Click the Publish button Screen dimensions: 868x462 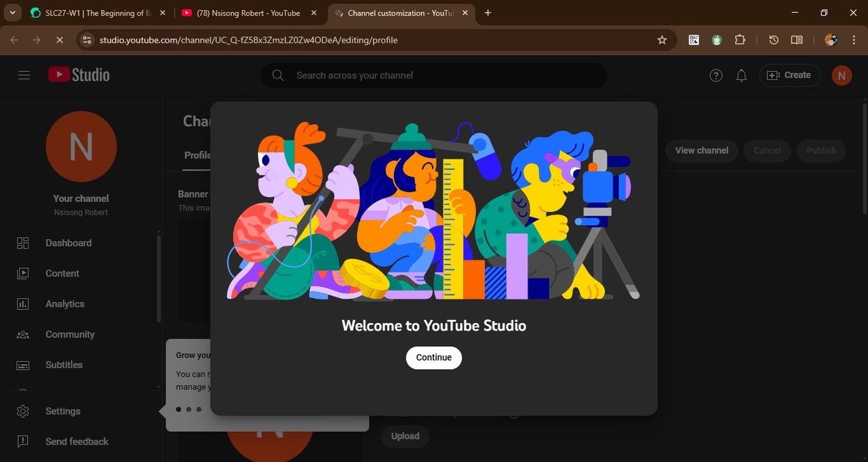pos(821,150)
